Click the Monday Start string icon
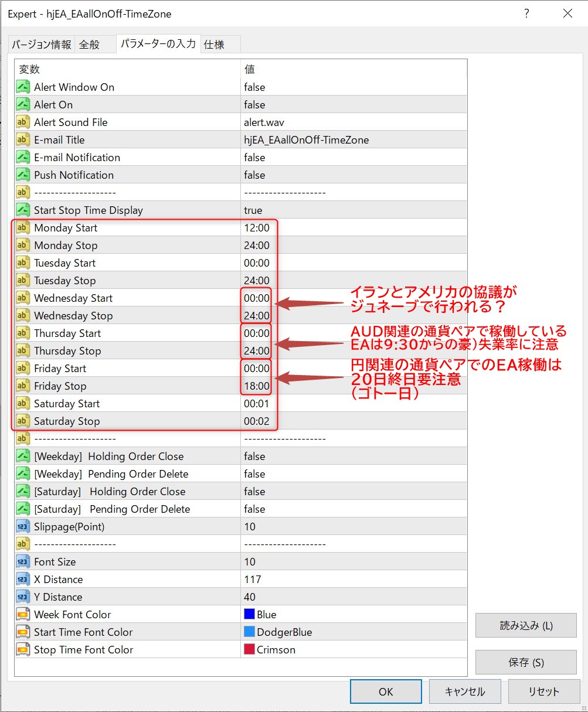The width and height of the screenshot is (588, 712). pos(23,228)
